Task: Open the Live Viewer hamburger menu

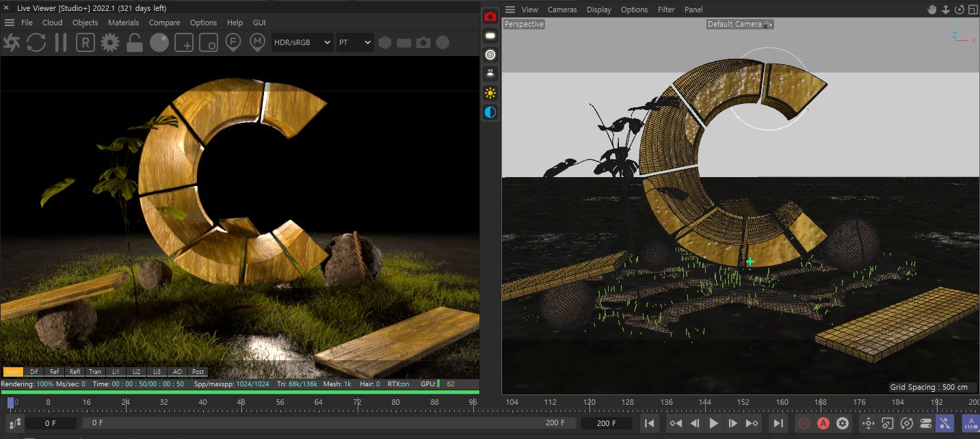Action: point(10,23)
